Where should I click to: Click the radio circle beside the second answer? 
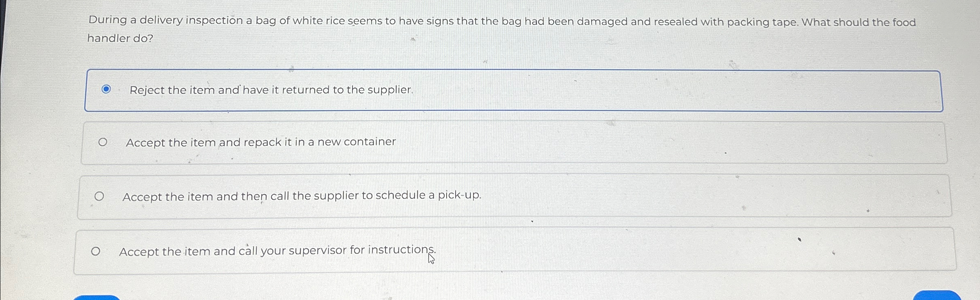tap(103, 141)
